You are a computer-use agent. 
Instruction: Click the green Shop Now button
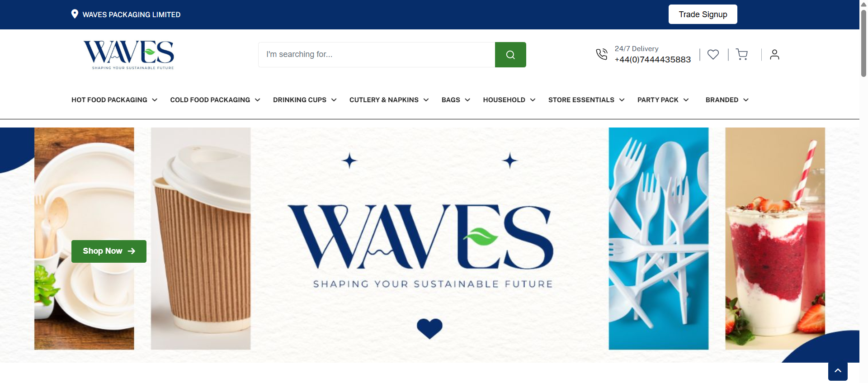click(x=109, y=251)
